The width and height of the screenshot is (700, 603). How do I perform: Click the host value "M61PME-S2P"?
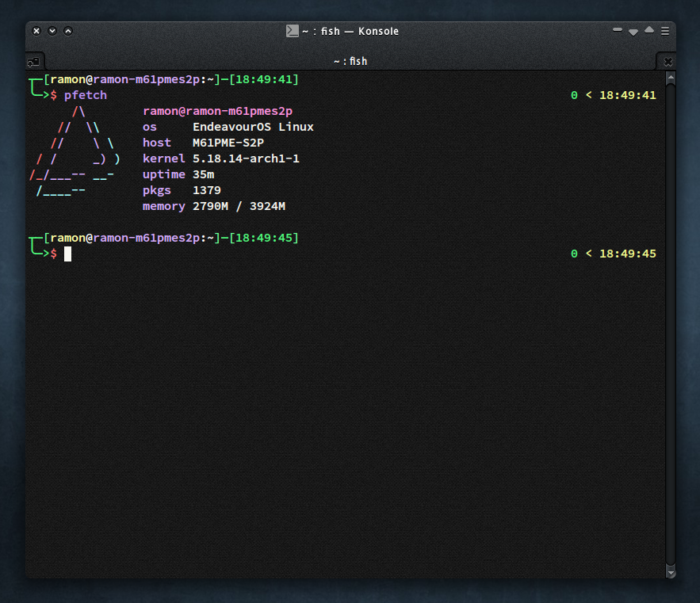point(228,143)
